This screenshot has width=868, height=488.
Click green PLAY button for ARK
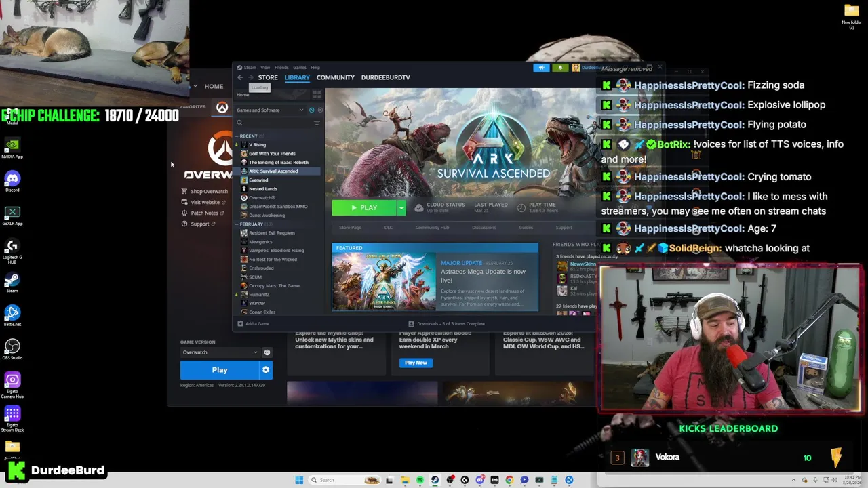[x=364, y=208]
